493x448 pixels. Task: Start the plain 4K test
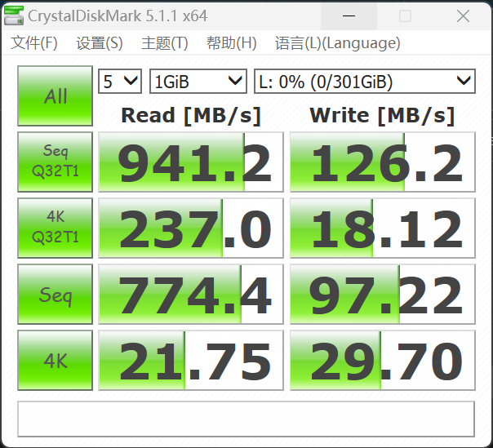click(55, 361)
